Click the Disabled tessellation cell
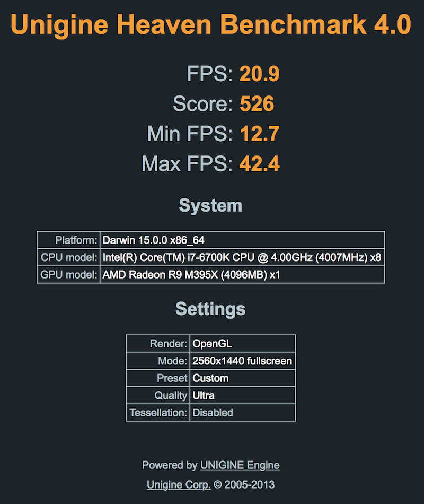Screen dimensions: 424x504 tap(243, 413)
